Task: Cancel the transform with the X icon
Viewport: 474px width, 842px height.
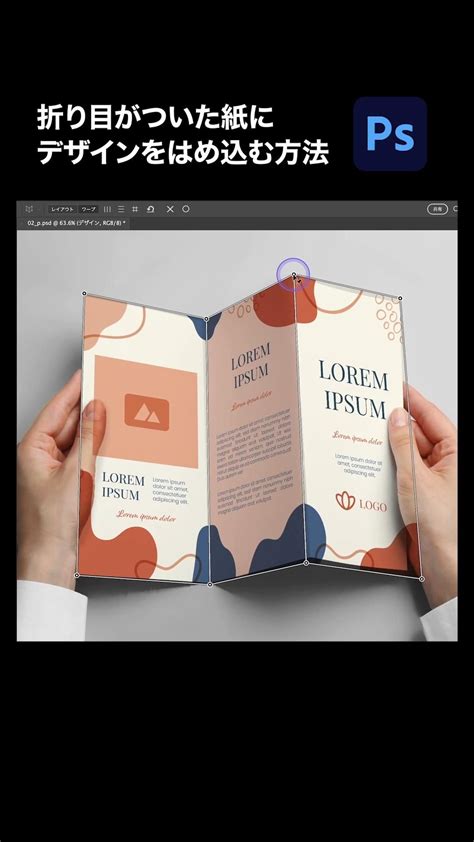Action: (x=170, y=209)
